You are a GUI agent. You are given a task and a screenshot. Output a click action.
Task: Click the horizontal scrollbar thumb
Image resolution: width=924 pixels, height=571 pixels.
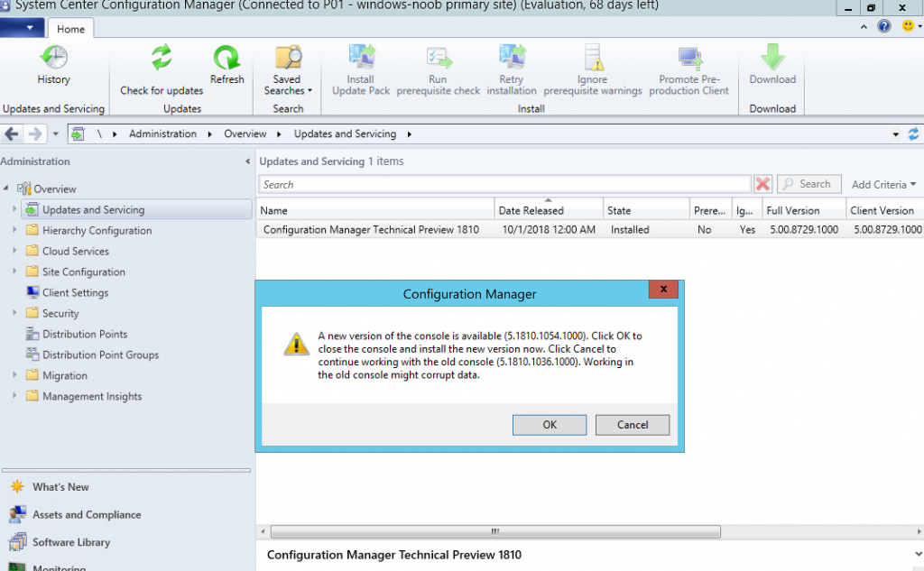click(x=495, y=531)
